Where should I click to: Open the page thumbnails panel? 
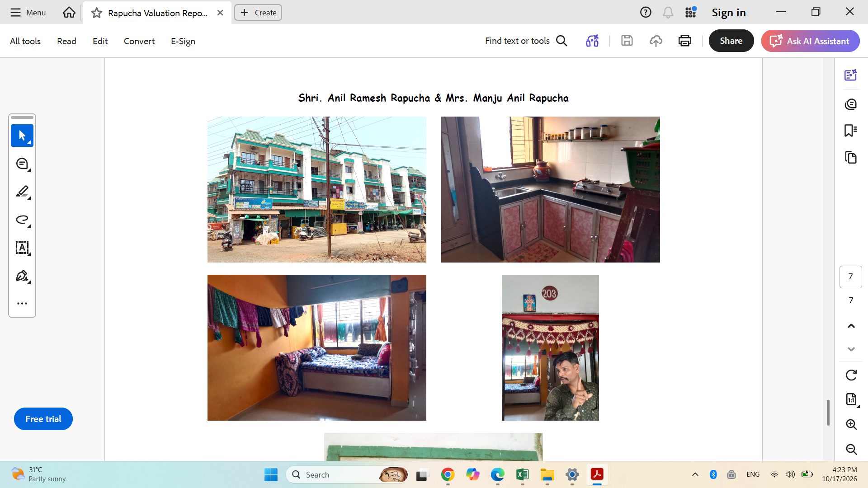tap(851, 157)
